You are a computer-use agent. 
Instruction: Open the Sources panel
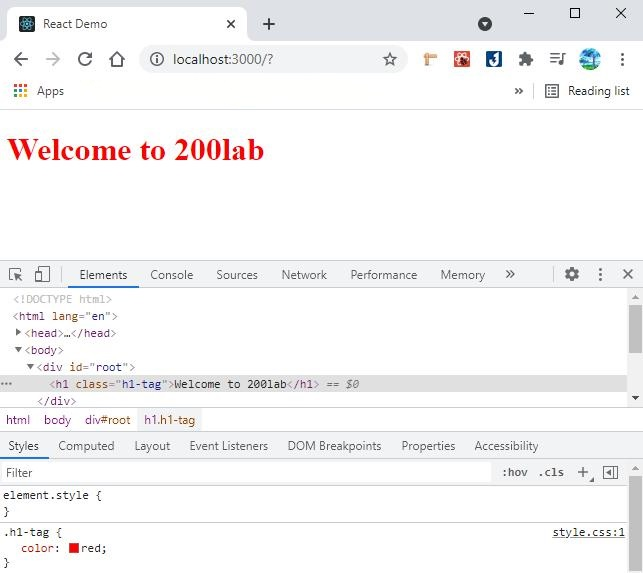click(237, 274)
